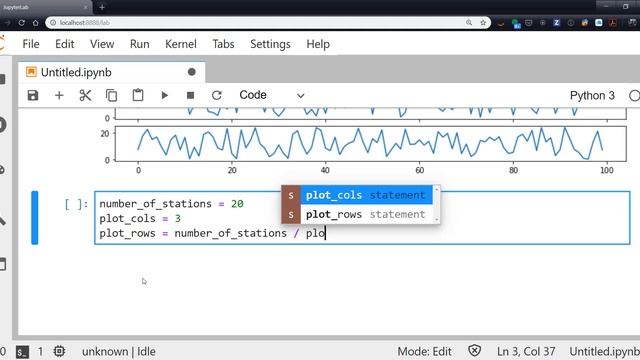
Task: Save the notebook with the floppy disk icon
Action: tap(33, 96)
